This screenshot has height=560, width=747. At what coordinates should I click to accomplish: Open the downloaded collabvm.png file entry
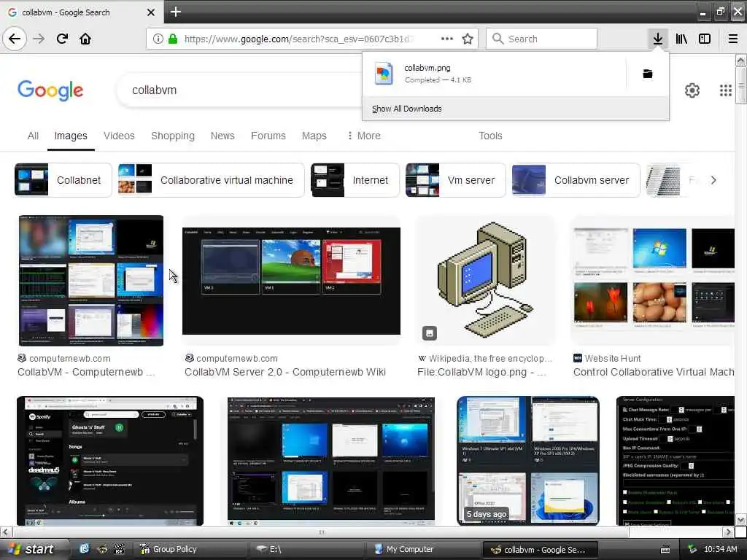point(494,74)
